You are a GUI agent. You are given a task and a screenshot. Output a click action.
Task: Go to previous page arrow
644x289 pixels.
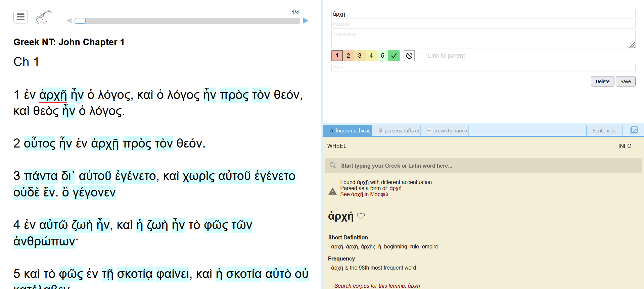pos(69,21)
